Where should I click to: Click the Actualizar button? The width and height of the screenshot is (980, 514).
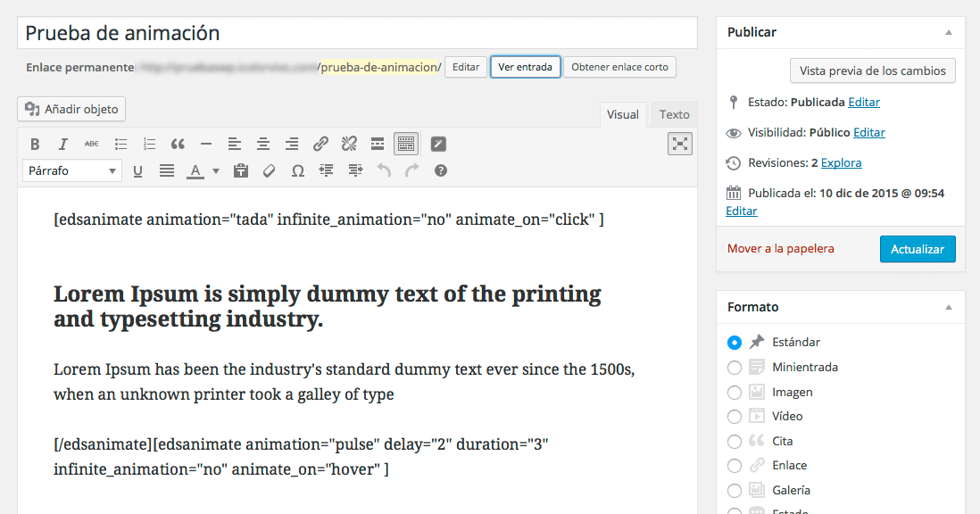click(918, 249)
